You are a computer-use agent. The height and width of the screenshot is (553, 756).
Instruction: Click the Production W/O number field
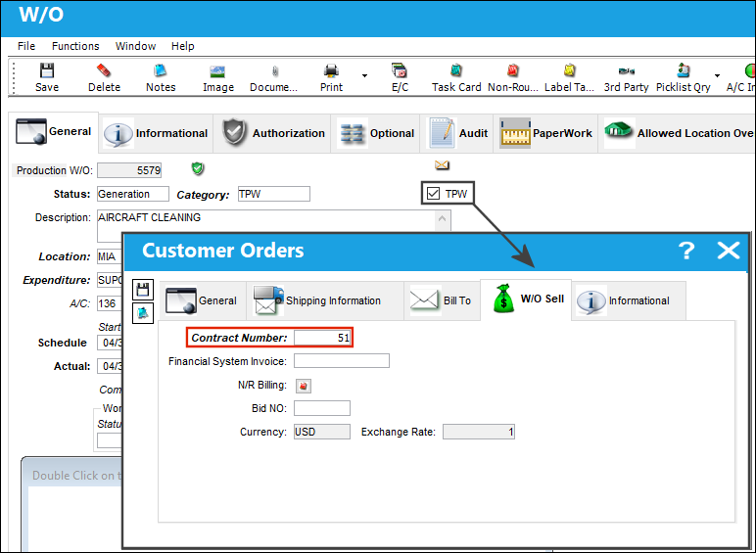point(129,170)
